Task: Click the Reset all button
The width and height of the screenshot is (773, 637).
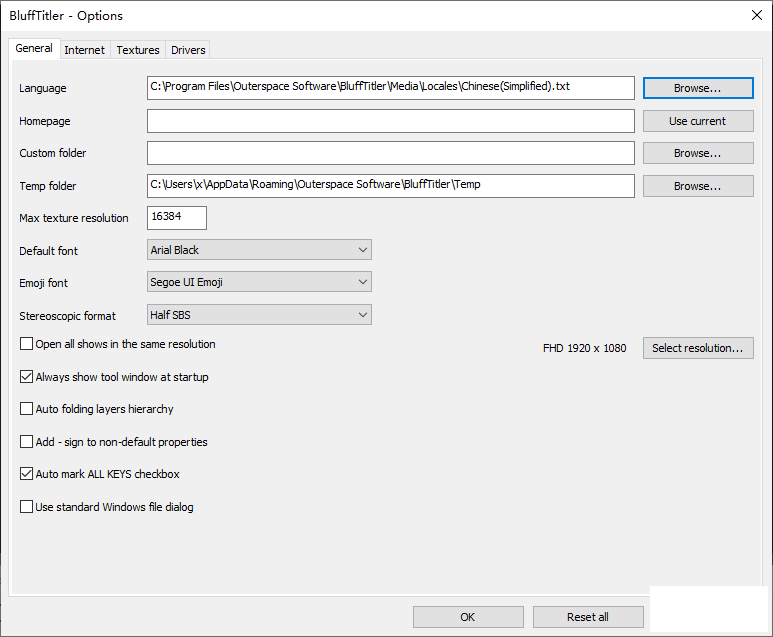Action: pyautogui.click(x=588, y=617)
